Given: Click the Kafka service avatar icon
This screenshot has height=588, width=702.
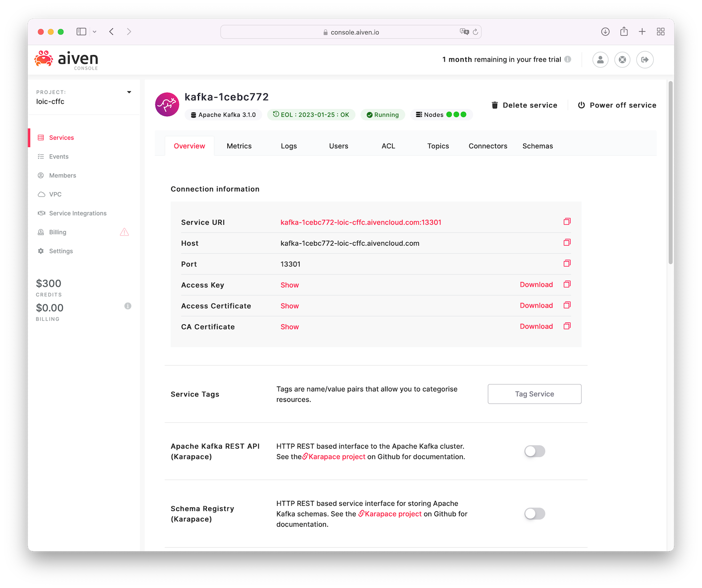Looking at the screenshot, I should click(x=167, y=104).
